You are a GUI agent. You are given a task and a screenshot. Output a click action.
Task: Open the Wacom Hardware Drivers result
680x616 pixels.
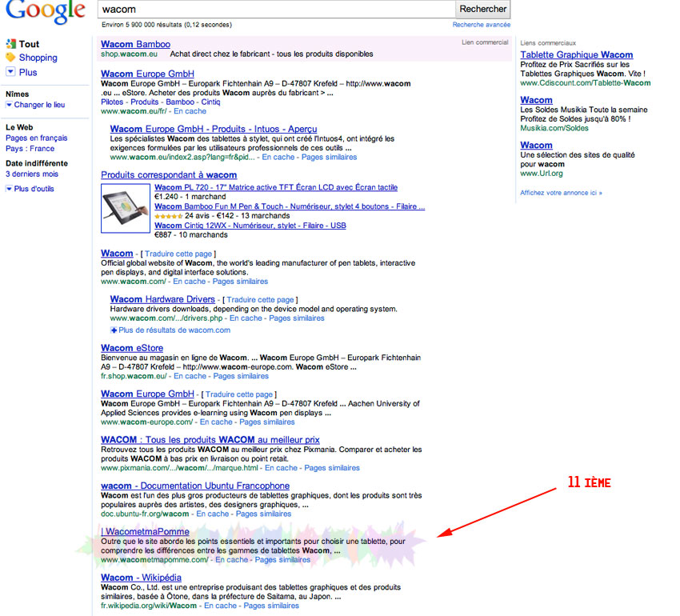(x=162, y=299)
